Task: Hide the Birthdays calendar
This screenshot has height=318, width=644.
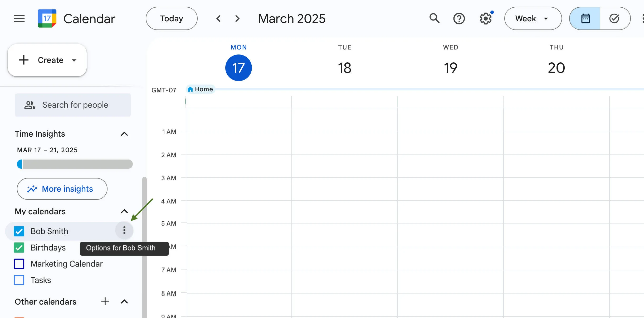Action: [x=19, y=248]
